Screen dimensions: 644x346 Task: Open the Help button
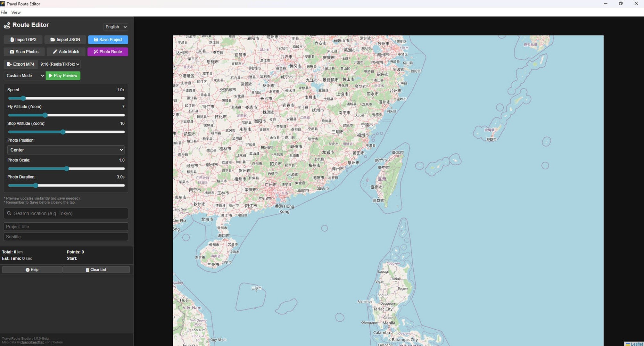pyautogui.click(x=32, y=270)
